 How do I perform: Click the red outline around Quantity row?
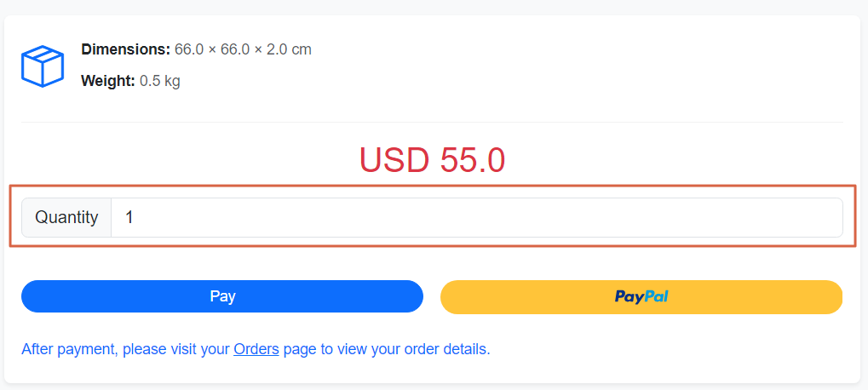(x=432, y=186)
